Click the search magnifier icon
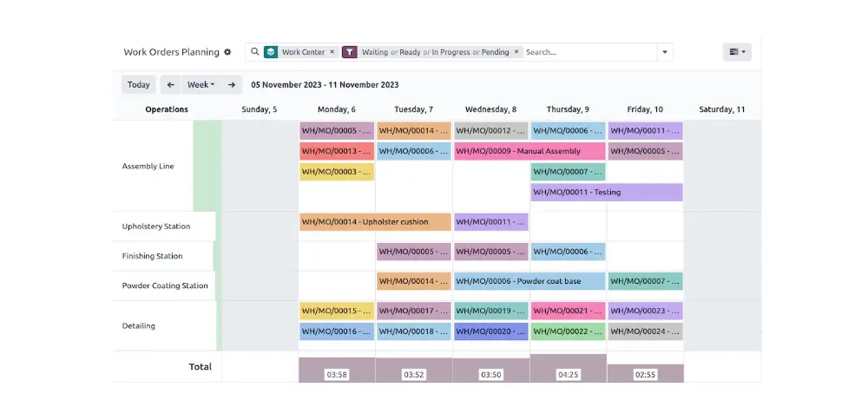This screenshot has width=868, height=420. click(255, 52)
